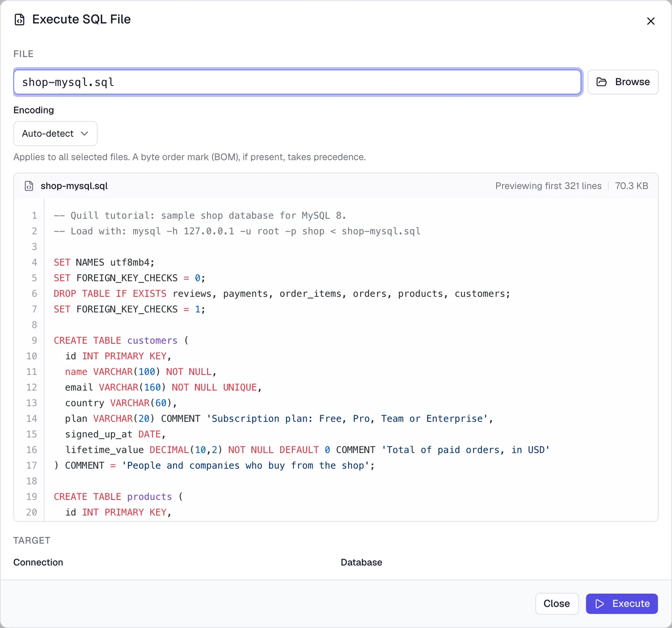672x628 pixels.
Task: Open the Auto-detect encoding dropdown
Action: click(x=55, y=133)
